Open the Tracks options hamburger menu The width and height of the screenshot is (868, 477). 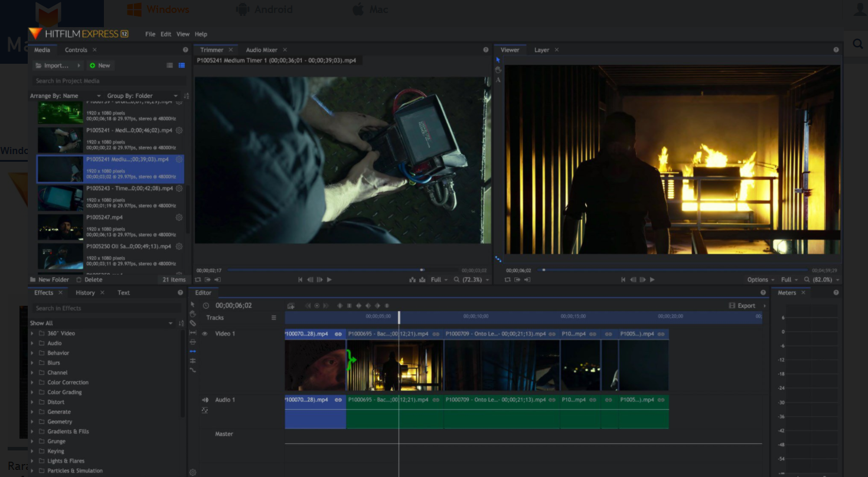[273, 318]
